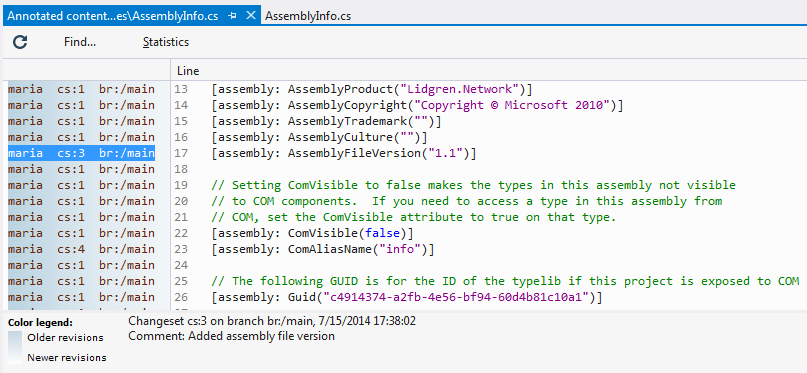Select the highlighted cs:3 annotation row
807x373 pixels.
coord(81,153)
